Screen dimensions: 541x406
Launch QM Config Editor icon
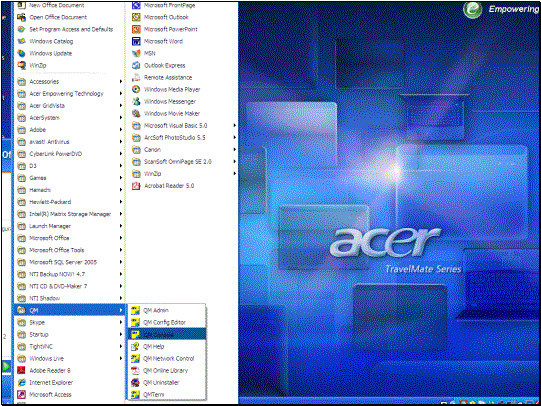click(x=135, y=322)
